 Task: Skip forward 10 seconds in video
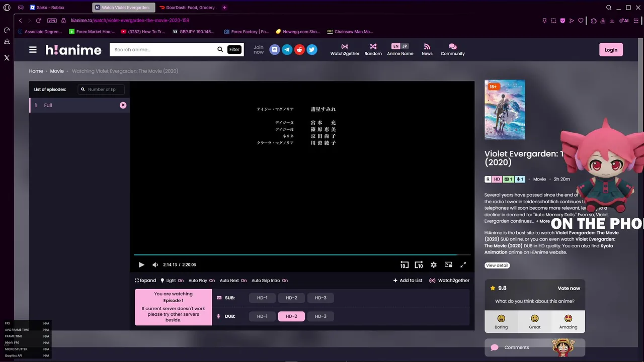(x=419, y=265)
